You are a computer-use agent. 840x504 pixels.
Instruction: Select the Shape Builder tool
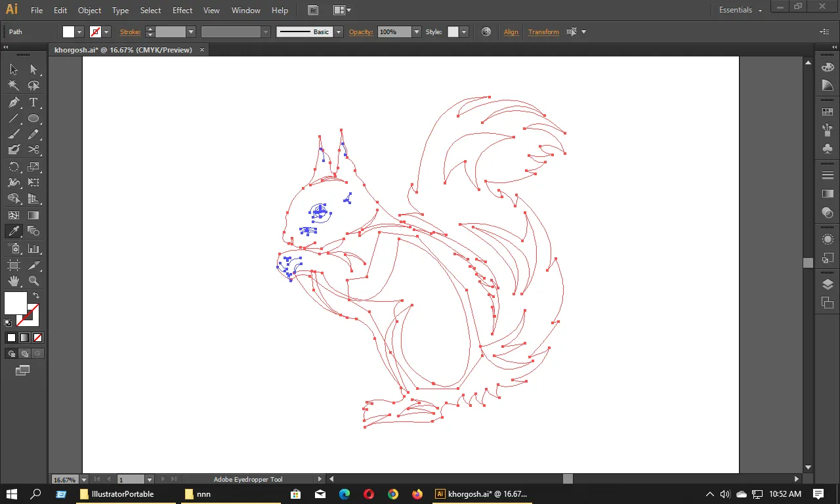[x=14, y=198]
